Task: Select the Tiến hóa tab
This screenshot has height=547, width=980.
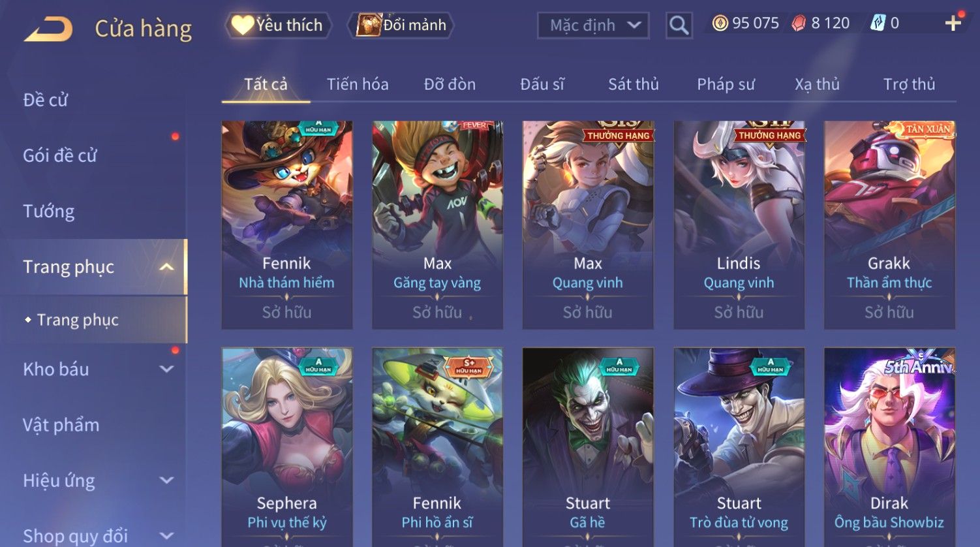Action: coord(358,84)
